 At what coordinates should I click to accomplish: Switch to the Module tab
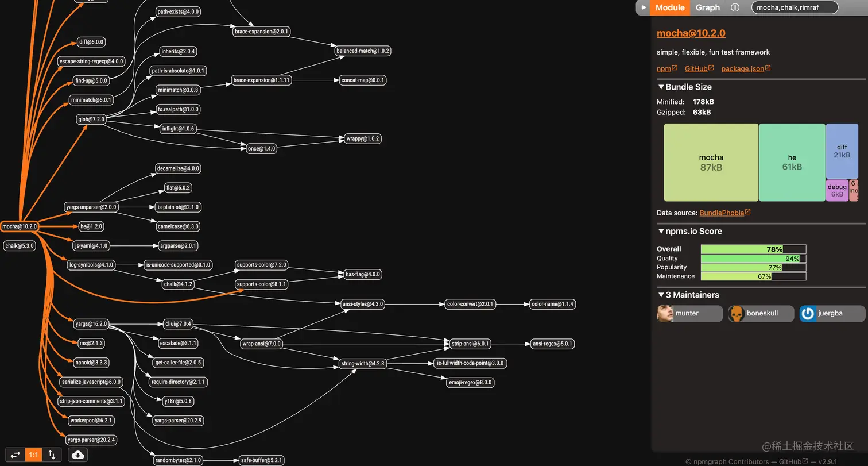[670, 7]
